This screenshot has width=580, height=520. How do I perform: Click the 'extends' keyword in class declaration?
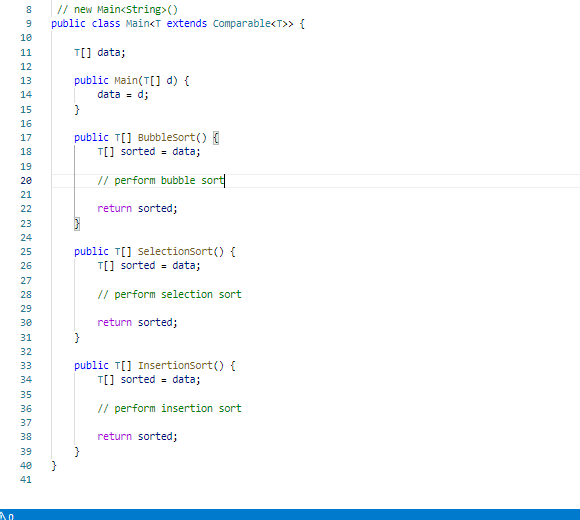click(x=186, y=24)
